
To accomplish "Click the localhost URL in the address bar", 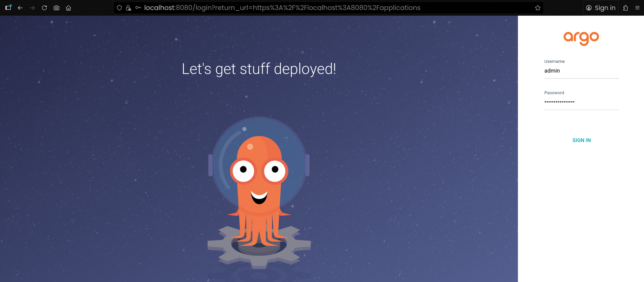I will click(x=282, y=8).
